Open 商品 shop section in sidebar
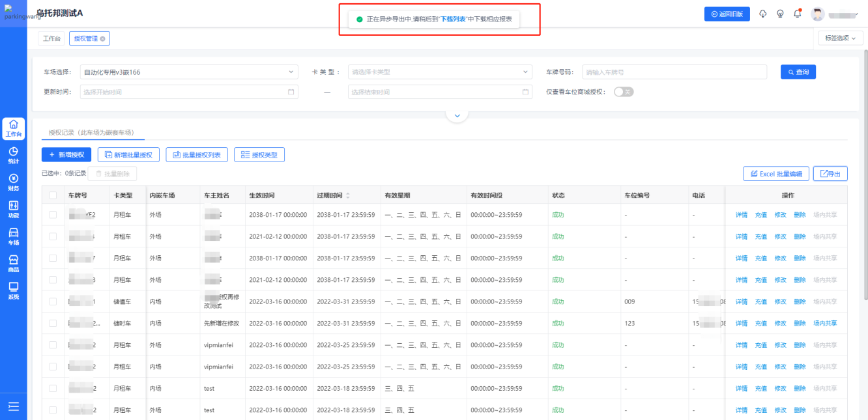Screen dimensions: 868x420 [x=13, y=264]
